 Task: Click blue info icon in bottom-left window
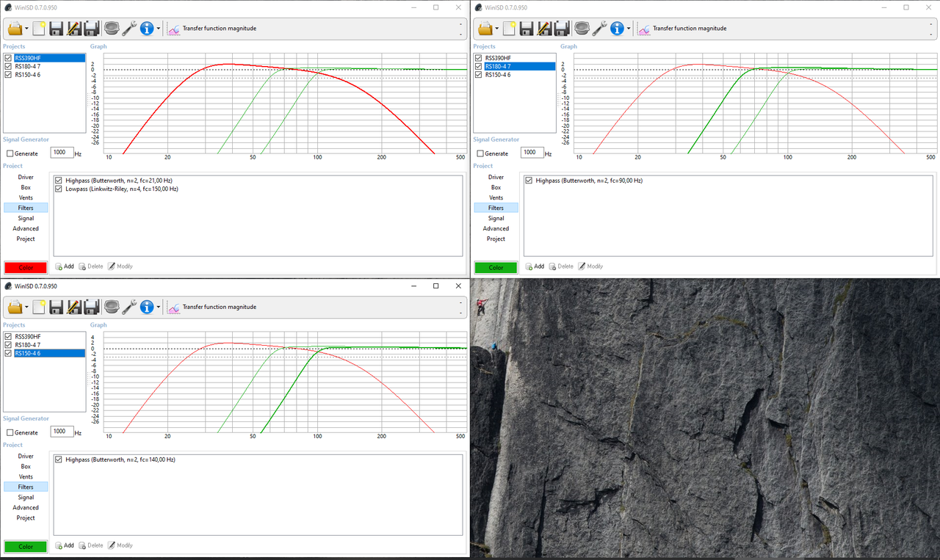[147, 307]
